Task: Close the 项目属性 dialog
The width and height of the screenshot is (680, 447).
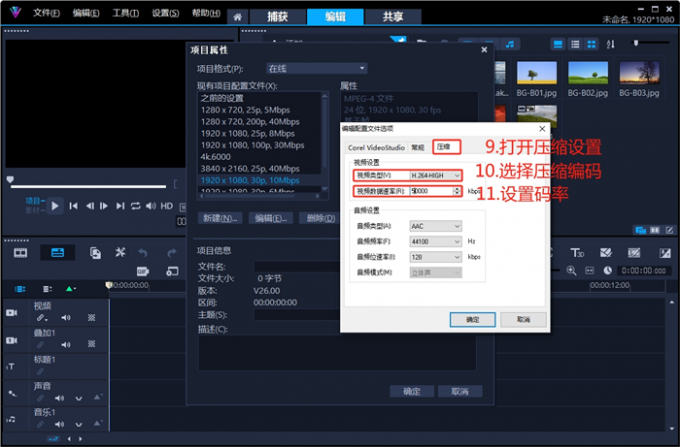Action: pos(484,50)
